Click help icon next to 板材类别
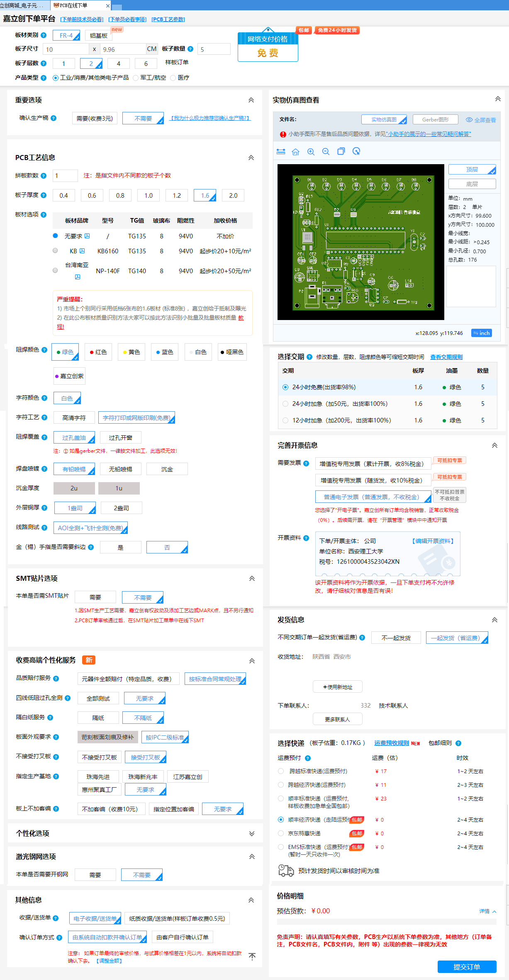Screen dimensions: 509x980 pos(44,35)
